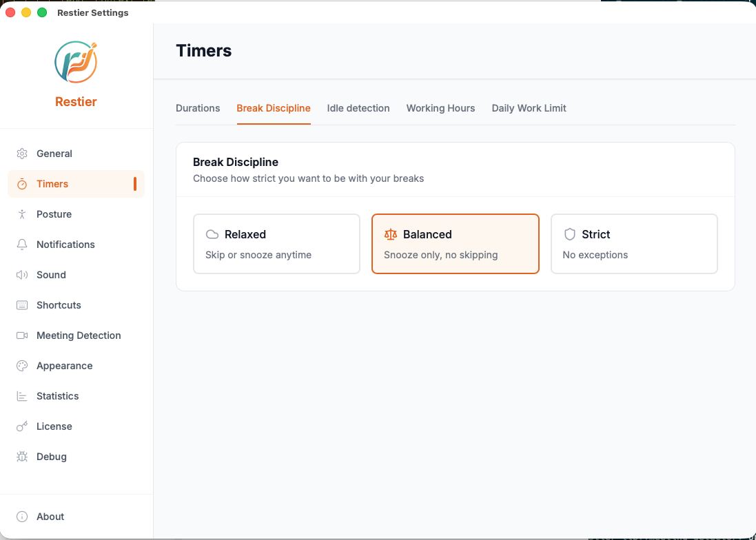Click the Restier logo
This screenshot has height=540, width=756.
[76, 62]
